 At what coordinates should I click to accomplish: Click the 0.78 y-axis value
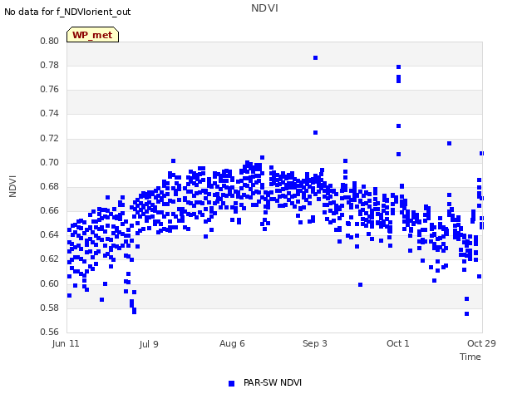[x=50, y=65]
